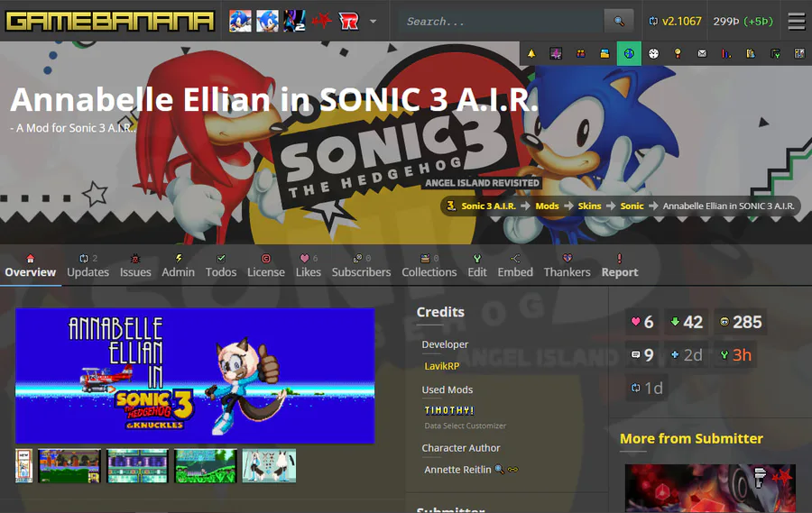Open the second Sonic game shortcut icon
The height and width of the screenshot is (513, 812).
267,22
